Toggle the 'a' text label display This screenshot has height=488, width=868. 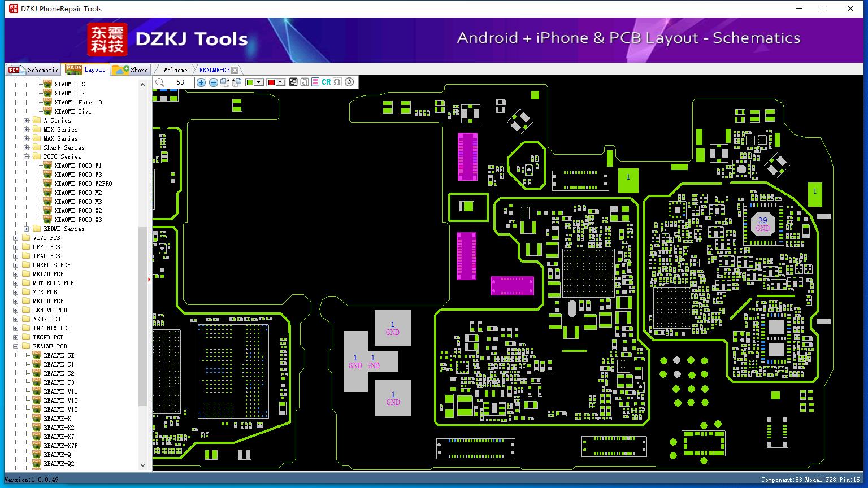(x=304, y=82)
